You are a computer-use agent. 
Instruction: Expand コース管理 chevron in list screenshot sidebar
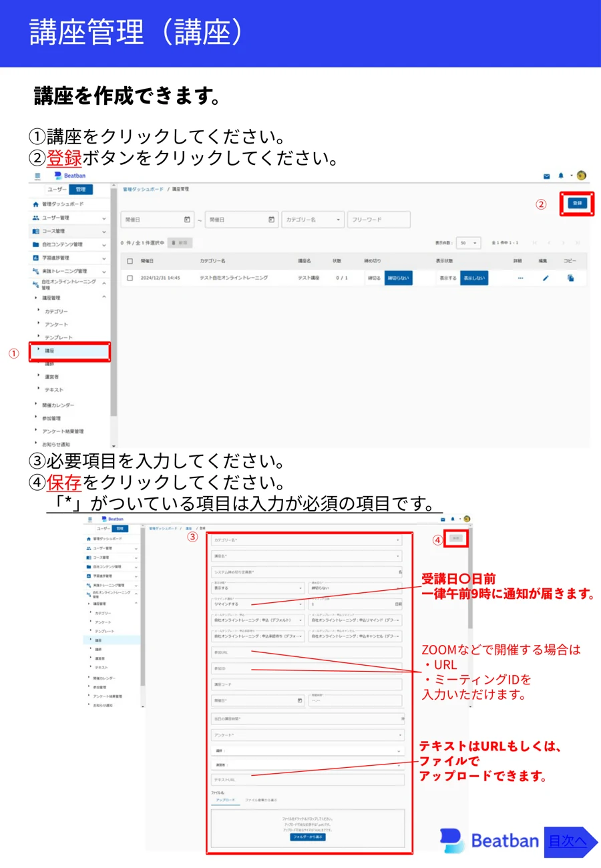click(104, 231)
